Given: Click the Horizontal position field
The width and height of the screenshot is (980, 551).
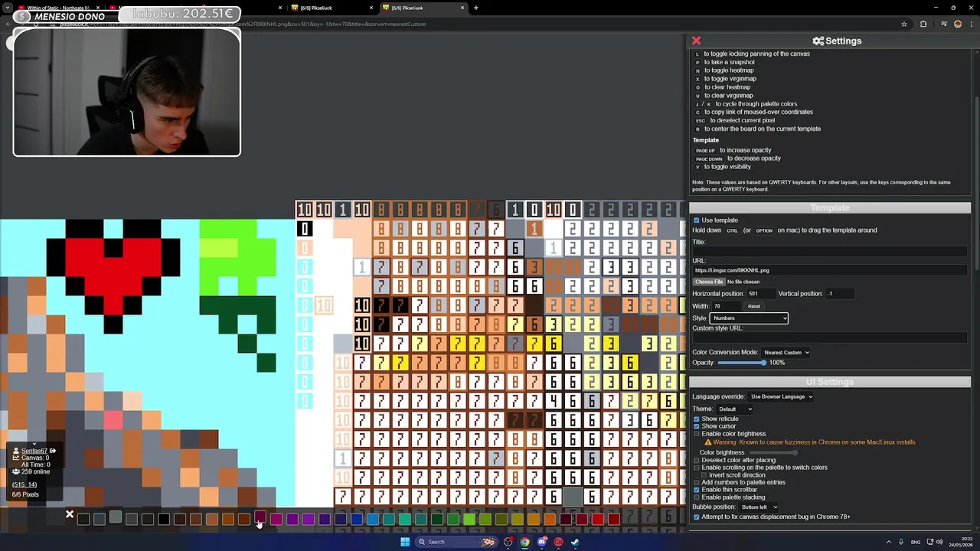Looking at the screenshot, I should (760, 294).
